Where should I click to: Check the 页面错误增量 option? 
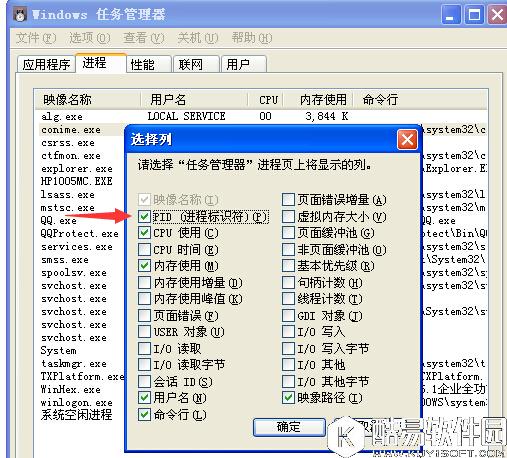point(288,200)
